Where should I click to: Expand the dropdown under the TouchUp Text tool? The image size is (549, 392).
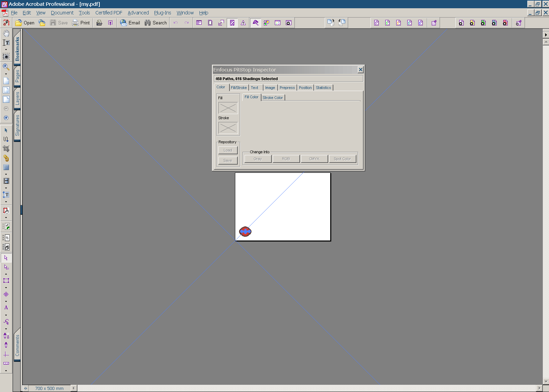6,202
